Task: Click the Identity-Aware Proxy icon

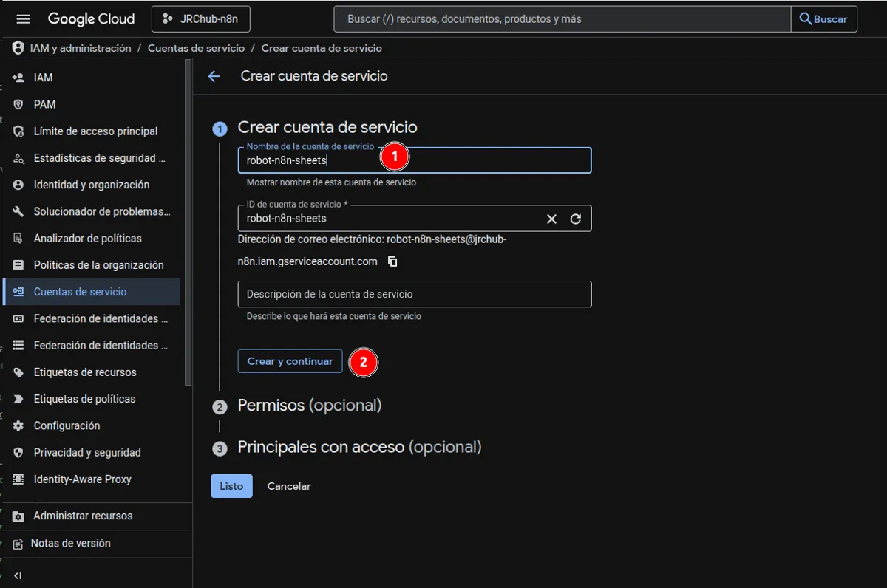Action: [x=18, y=479]
